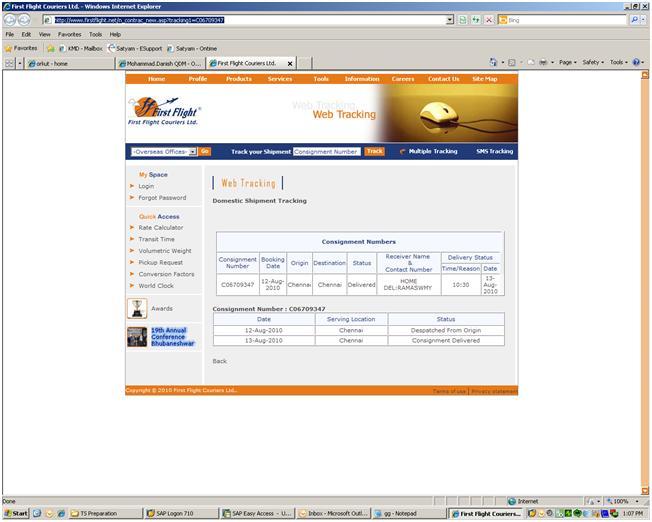Click the Consignment Number input field
The width and height of the screenshot is (652, 522).
(327, 152)
